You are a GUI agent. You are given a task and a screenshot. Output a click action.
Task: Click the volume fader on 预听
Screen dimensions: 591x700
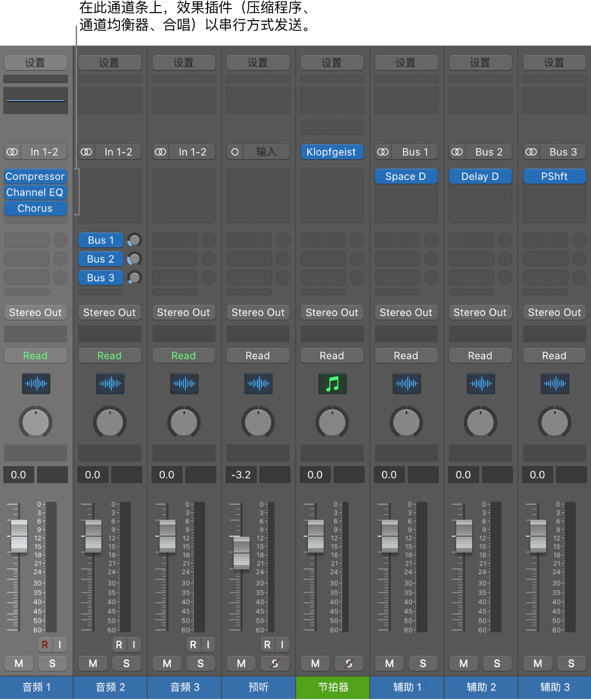tap(241, 553)
